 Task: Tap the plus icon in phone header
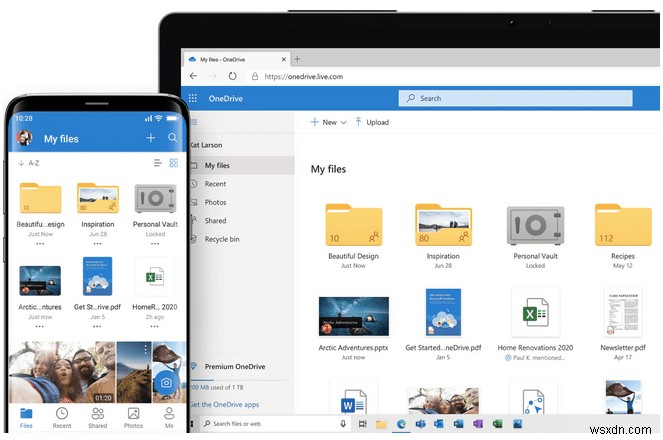click(151, 138)
